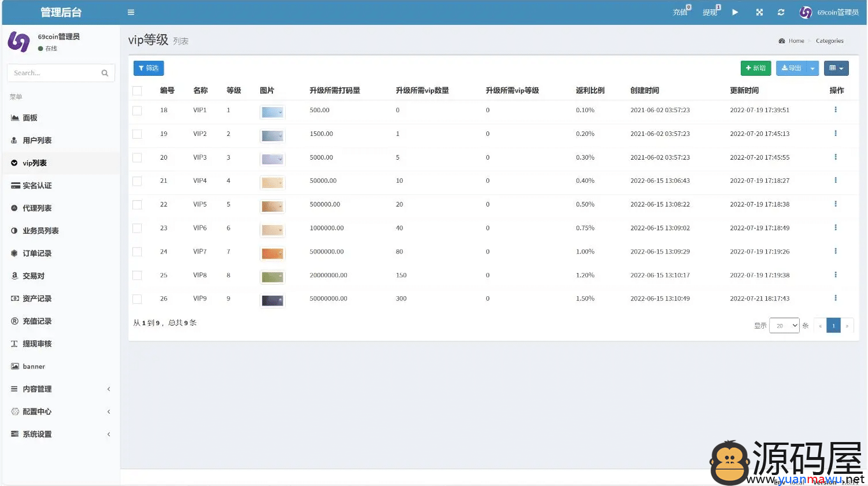Open 提现审核 in sidebar menu
Viewport: 868px width, 486px height.
(60, 343)
